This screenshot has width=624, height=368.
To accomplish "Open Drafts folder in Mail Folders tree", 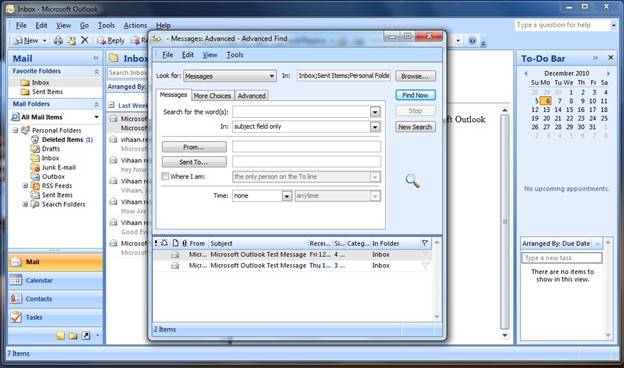I will point(51,149).
